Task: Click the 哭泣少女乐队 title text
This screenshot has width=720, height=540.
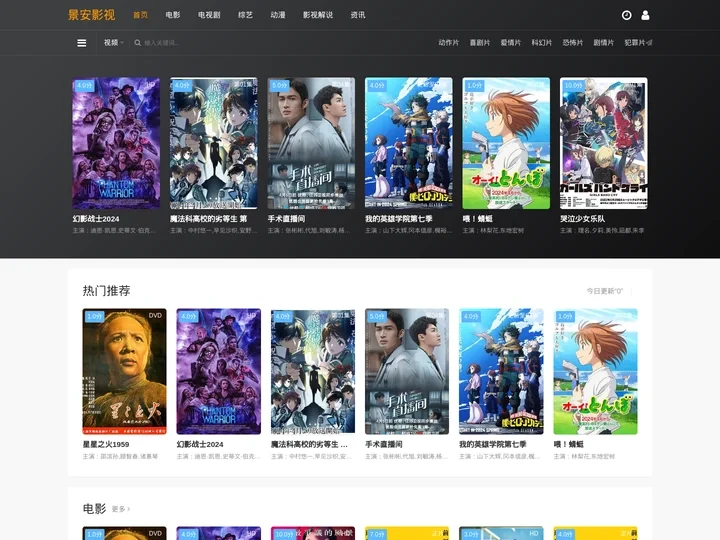Action: [x=582, y=219]
